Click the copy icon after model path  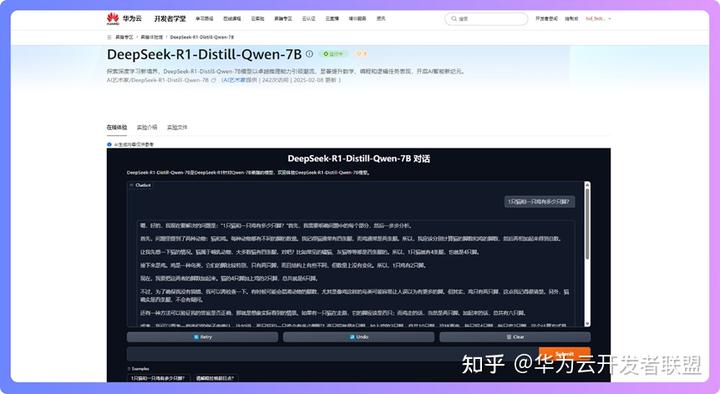214,80
